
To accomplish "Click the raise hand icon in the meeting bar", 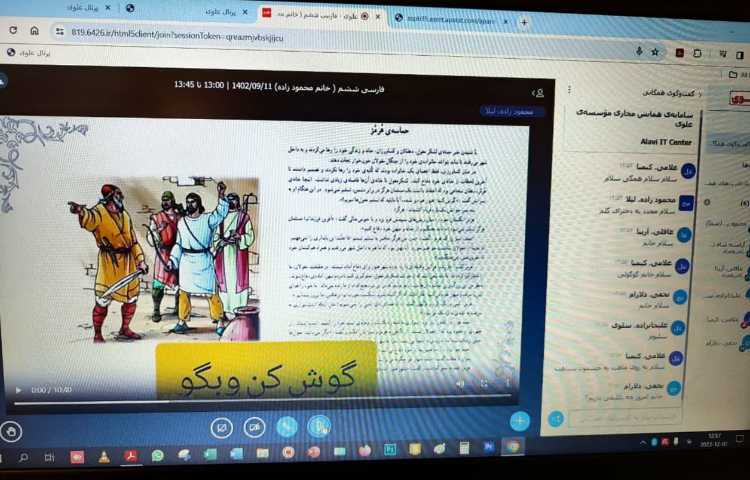I will (11, 432).
